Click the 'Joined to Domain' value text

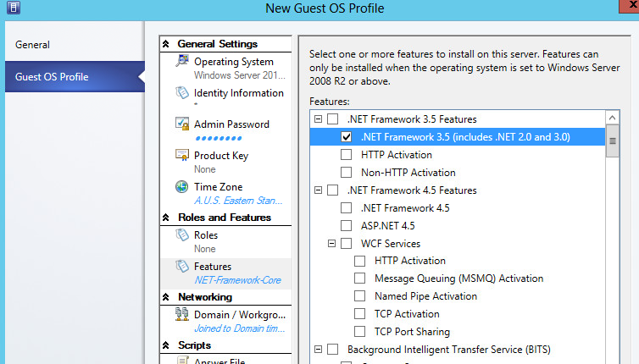(x=240, y=328)
